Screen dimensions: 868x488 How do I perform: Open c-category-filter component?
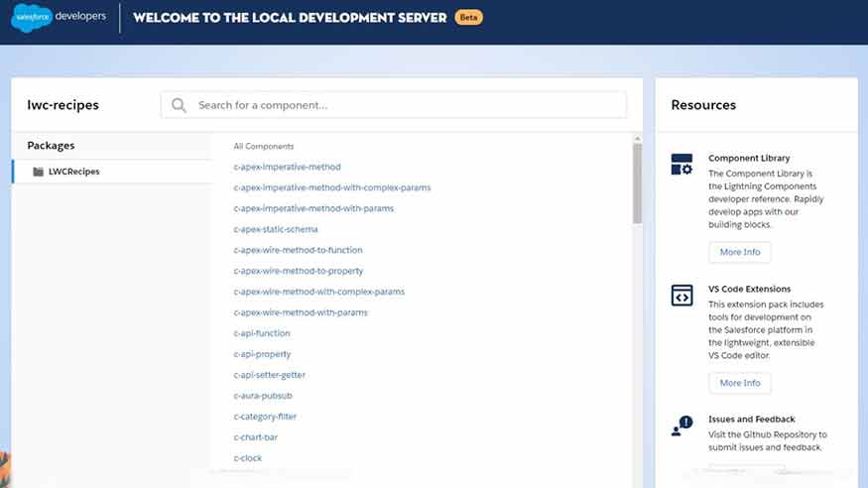(265, 416)
